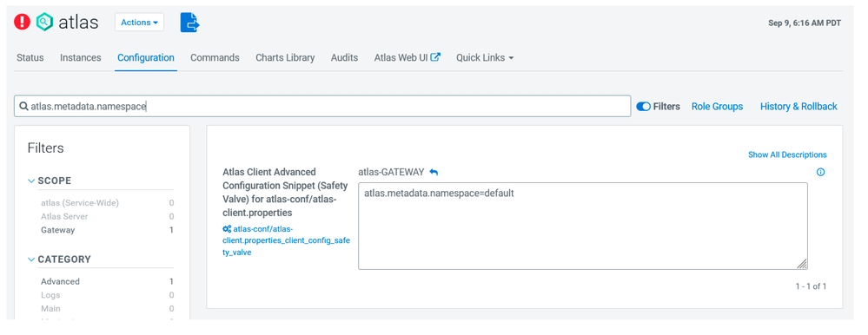868x335 pixels.
Task: Filter scope by atlas (Service-Wide)
Action: (x=80, y=203)
